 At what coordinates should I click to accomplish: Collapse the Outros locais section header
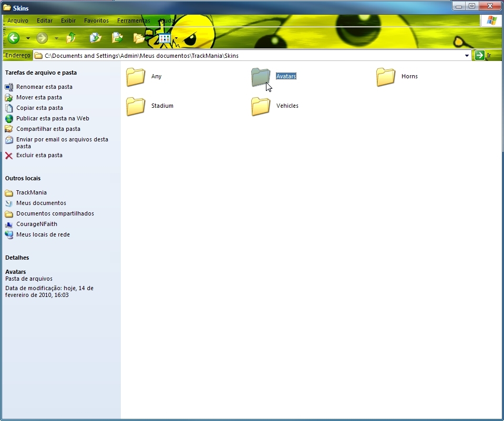click(23, 178)
